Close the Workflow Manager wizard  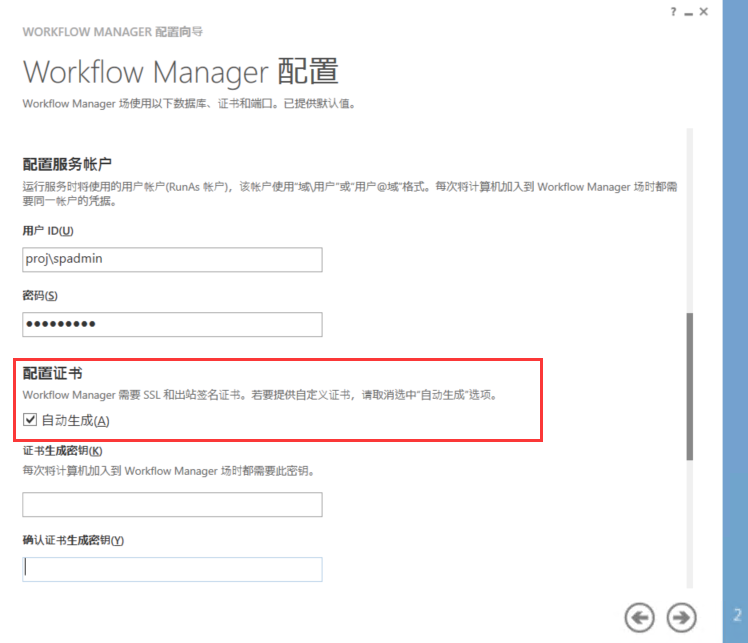[x=704, y=12]
